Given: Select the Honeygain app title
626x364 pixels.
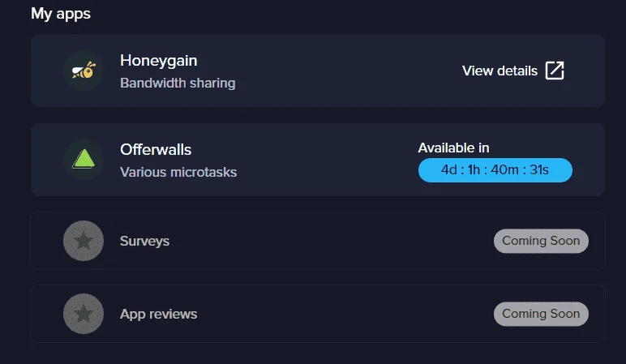Looking at the screenshot, I should pyautogui.click(x=158, y=61).
